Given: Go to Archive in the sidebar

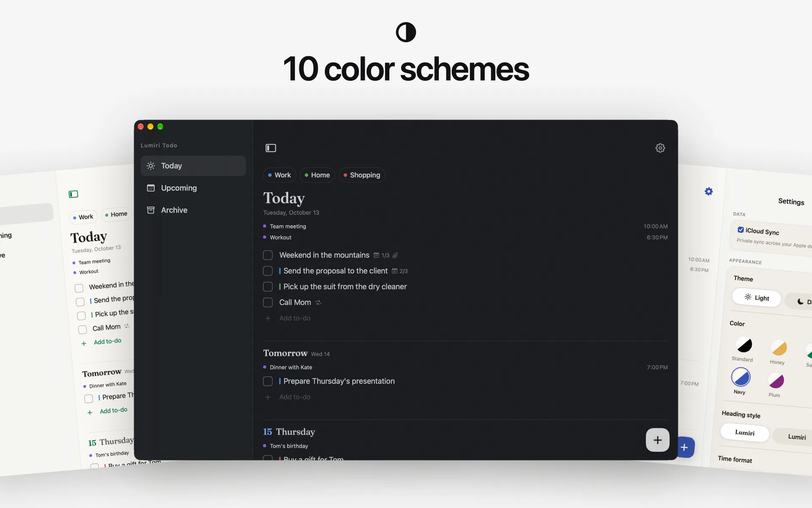Looking at the screenshot, I should point(193,210).
